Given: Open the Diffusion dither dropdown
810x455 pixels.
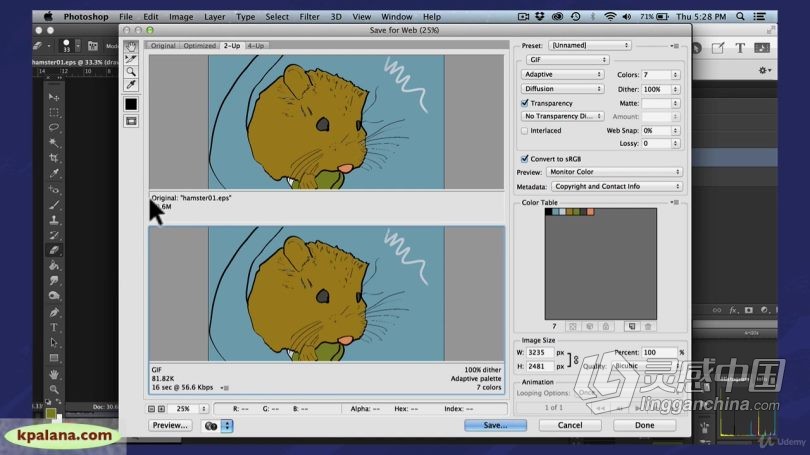Looking at the screenshot, I should click(x=562, y=89).
